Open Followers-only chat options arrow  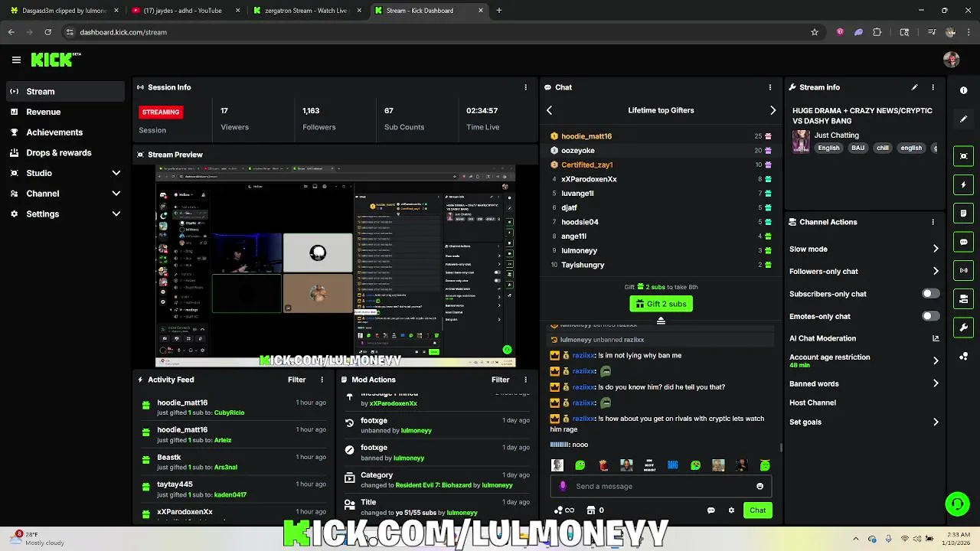(936, 271)
